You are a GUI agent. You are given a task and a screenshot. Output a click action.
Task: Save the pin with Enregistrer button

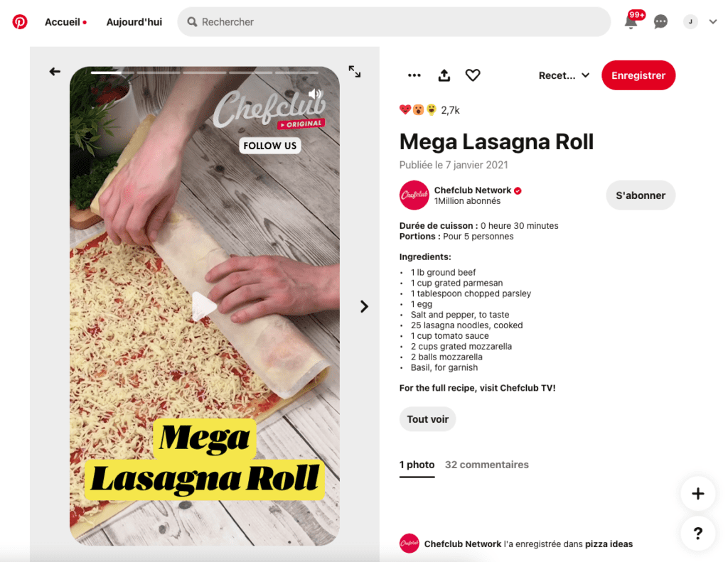pyautogui.click(x=638, y=75)
